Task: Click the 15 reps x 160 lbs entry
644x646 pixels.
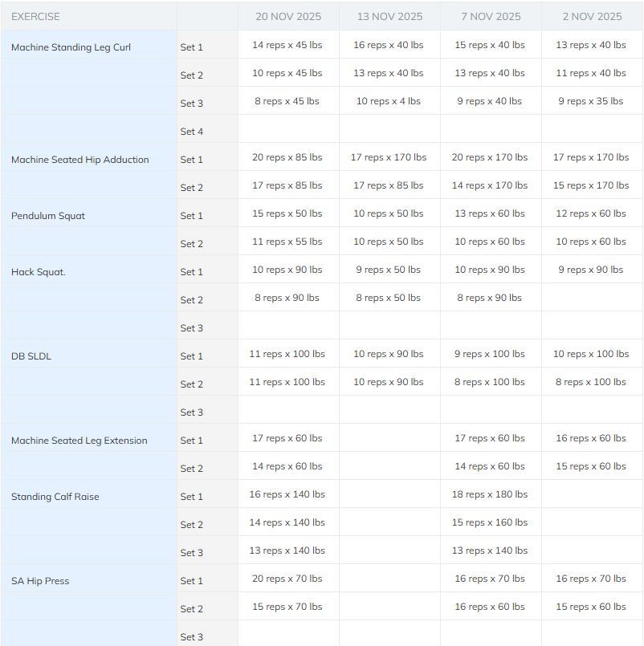Action: pyautogui.click(x=490, y=522)
